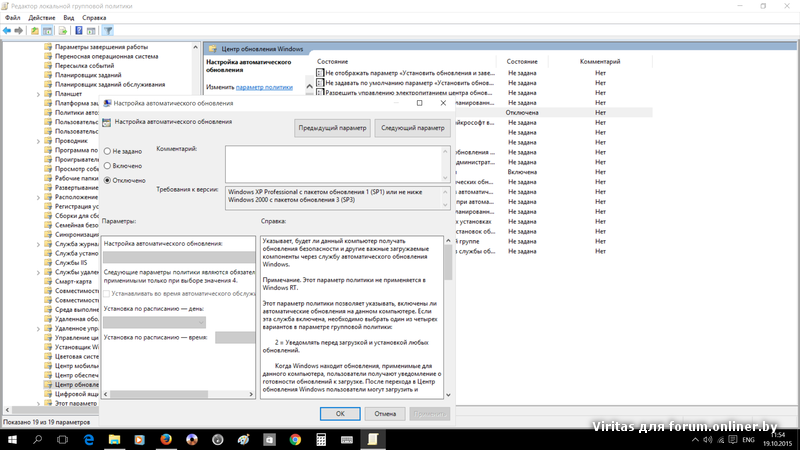Expand the 'Проводник' tree folder

(x=38, y=140)
